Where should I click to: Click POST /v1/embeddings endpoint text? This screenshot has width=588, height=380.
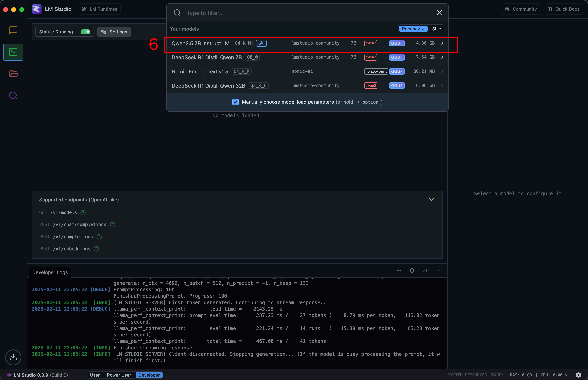(x=65, y=249)
